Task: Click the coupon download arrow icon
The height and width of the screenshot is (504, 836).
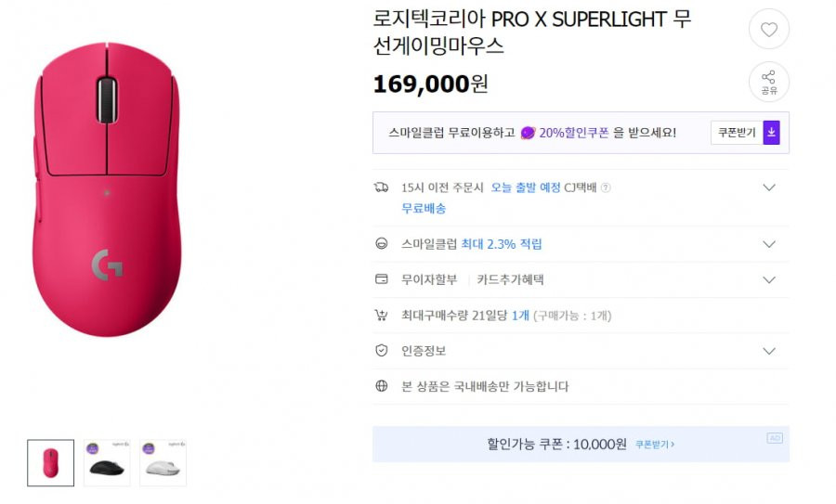Action: 772,133
